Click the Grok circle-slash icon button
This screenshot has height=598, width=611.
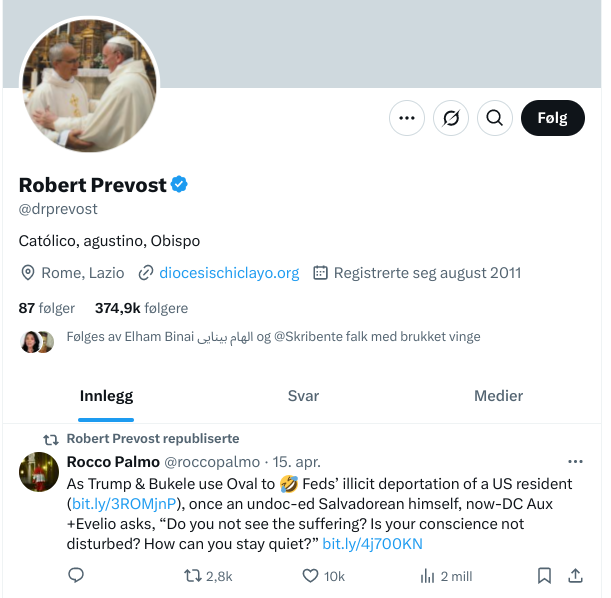451,118
